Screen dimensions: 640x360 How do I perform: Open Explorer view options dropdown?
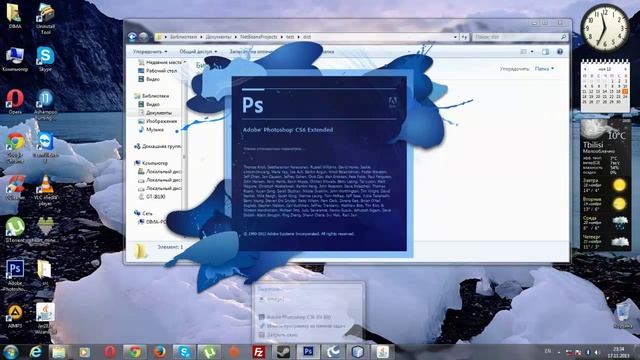point(532,52)
